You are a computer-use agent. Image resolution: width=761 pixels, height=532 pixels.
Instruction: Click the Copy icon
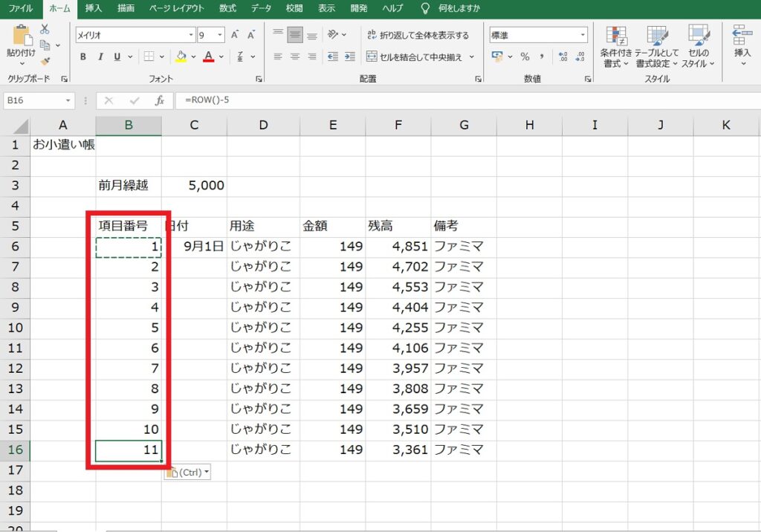pos(45,45)
